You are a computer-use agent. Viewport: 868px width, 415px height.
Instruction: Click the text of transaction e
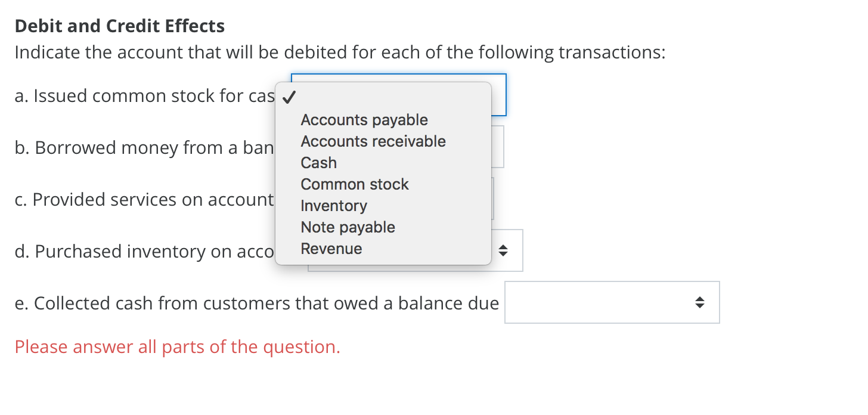256,303
